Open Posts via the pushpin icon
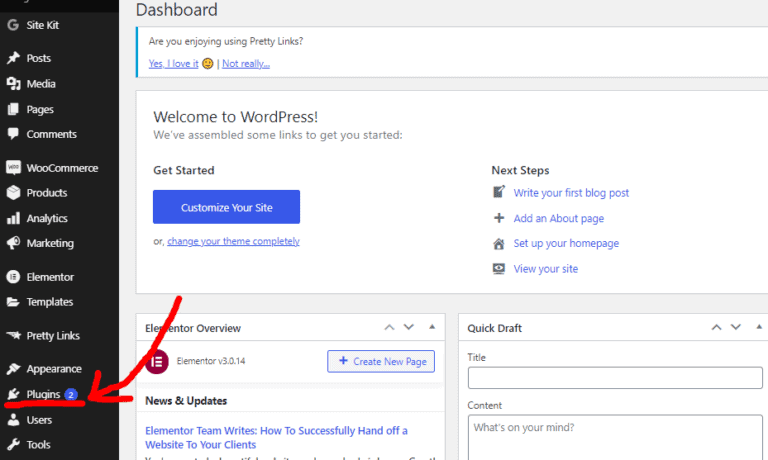This screenshot has width=768, height=460. pyautogui.click(x=13, y=58)
